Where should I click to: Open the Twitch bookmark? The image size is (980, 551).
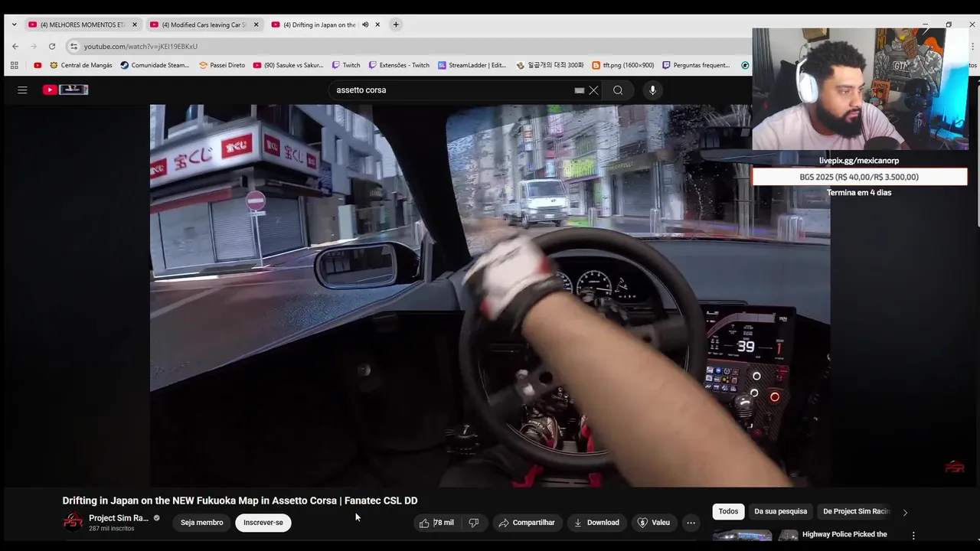tap(346, 65)
